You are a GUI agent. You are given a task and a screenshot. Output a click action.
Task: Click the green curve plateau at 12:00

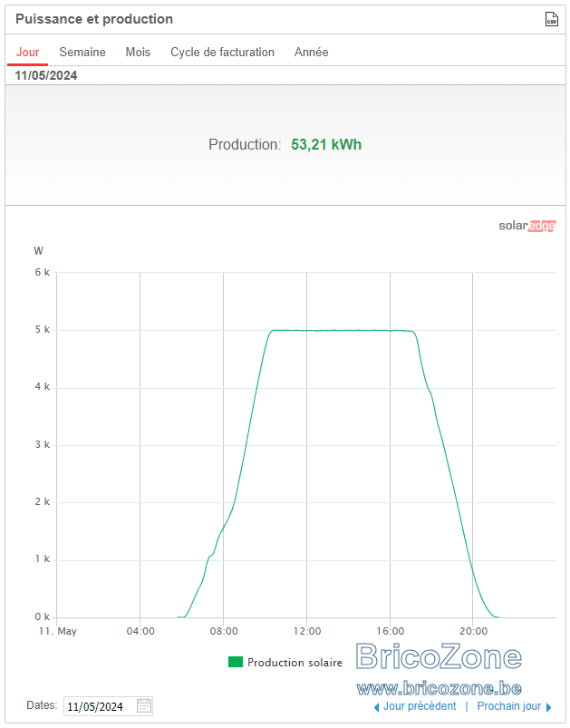pos(307,331)
